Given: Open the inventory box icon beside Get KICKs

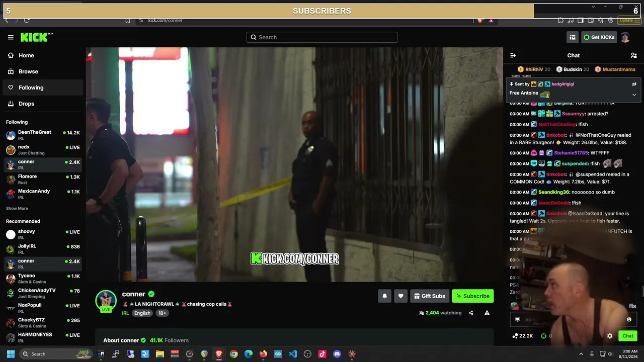Looking at the screenshot, I should (573, 37).
